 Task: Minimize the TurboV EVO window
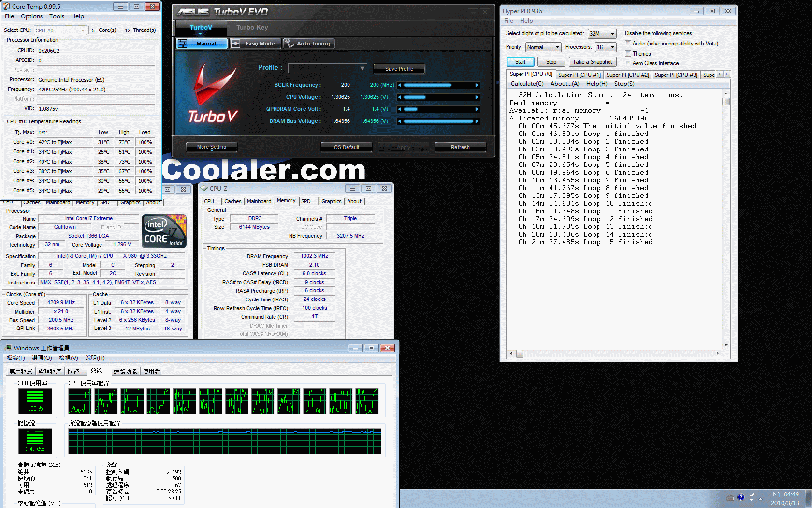(x=473, y=12)
